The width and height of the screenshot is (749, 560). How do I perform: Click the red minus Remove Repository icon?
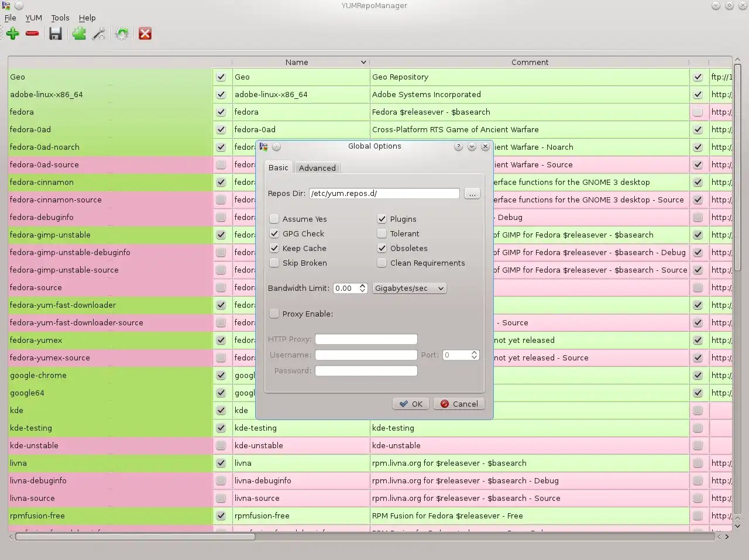[x=32, y=34]
